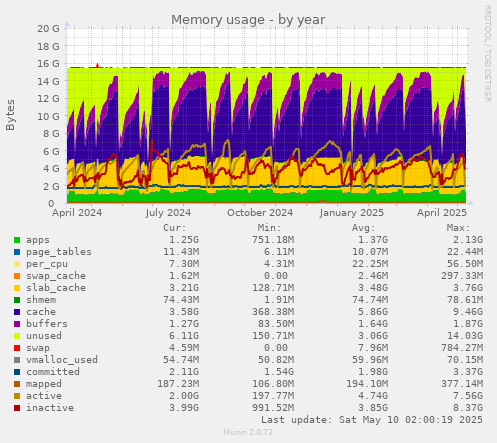The image size is (497, 443).
Task: Click the October 2024 axis label
Action: [x=260, y=213]
